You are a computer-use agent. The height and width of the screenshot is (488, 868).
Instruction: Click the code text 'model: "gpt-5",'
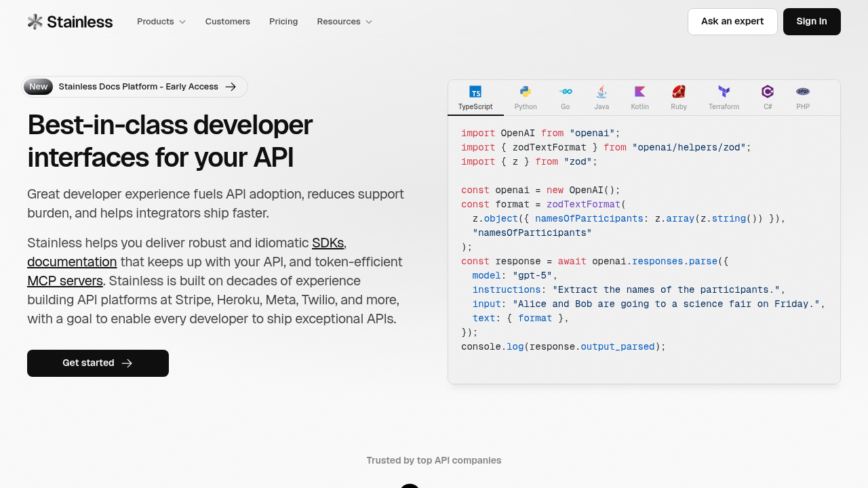point(515,275)
